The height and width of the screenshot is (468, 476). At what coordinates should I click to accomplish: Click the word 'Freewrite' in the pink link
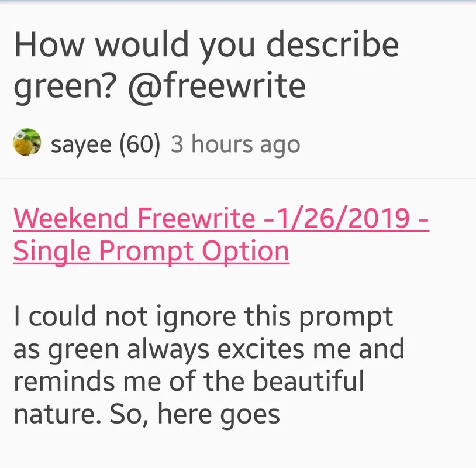[196, 218]
